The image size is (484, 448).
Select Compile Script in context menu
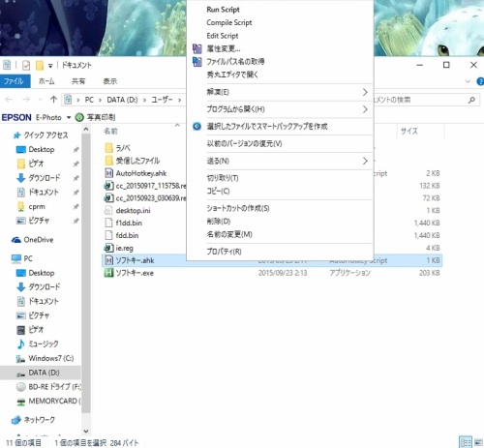(x=229, y=22)
